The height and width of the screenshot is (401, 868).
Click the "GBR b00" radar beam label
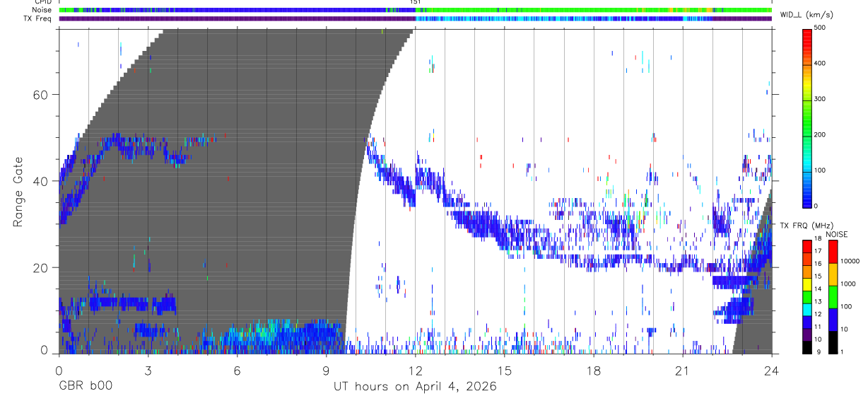[86, 386]
